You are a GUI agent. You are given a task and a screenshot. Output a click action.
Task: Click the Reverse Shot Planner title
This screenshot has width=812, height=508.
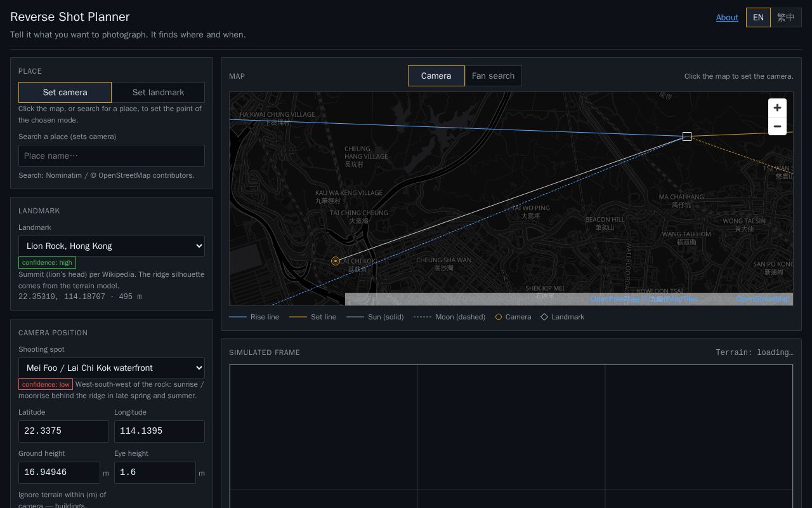[70, 17]
